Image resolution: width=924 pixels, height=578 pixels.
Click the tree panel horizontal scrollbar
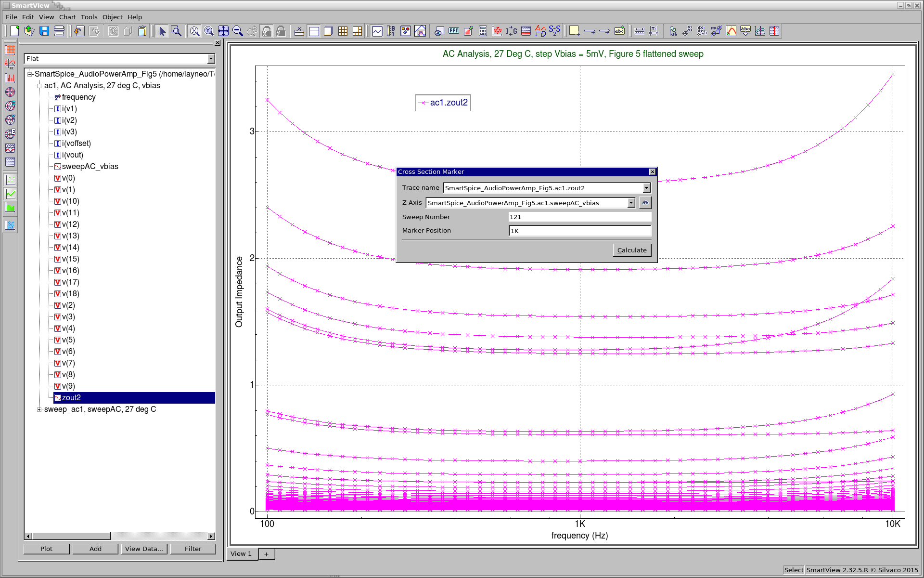pyautogui.click(x=119, y=536)
